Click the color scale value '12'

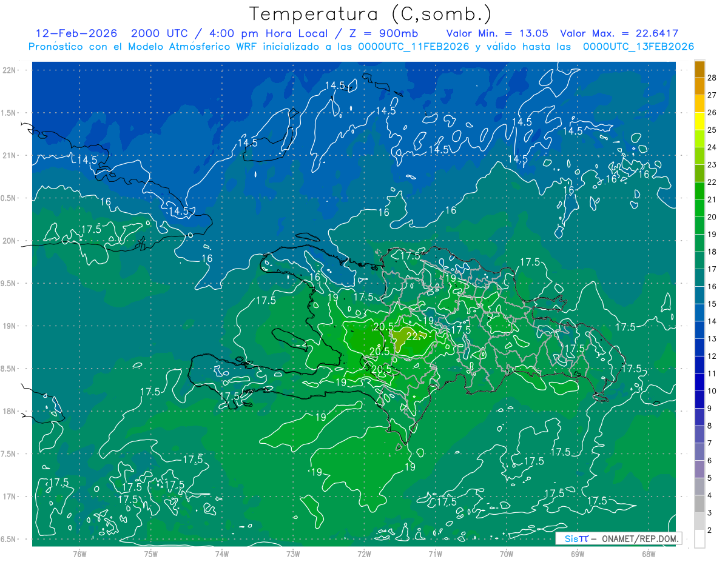(712, 356)
